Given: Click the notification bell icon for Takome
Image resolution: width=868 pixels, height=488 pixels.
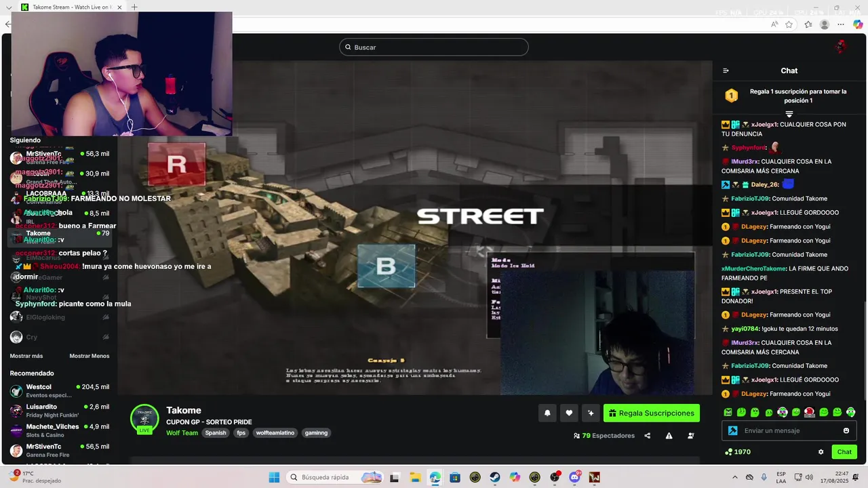Looking at the screenshot, I should [547, 413].
